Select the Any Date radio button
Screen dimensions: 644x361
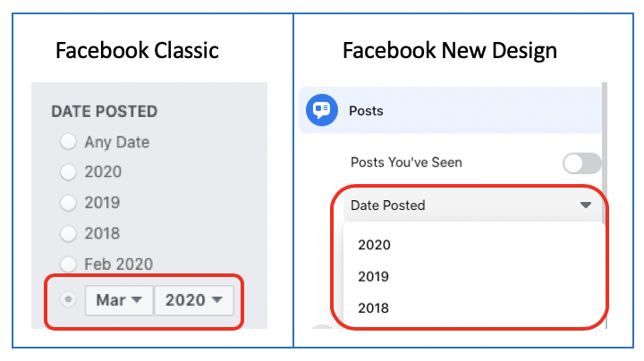[x=68, y=141]
